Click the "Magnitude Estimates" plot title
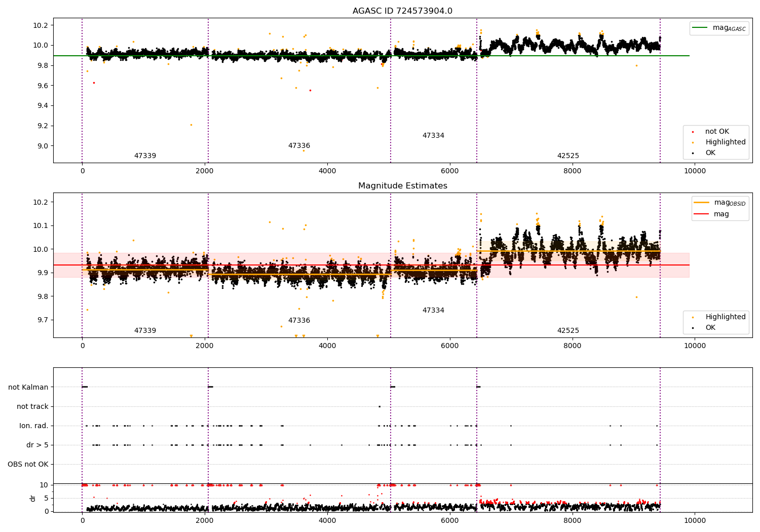 [x=402, y=186]
